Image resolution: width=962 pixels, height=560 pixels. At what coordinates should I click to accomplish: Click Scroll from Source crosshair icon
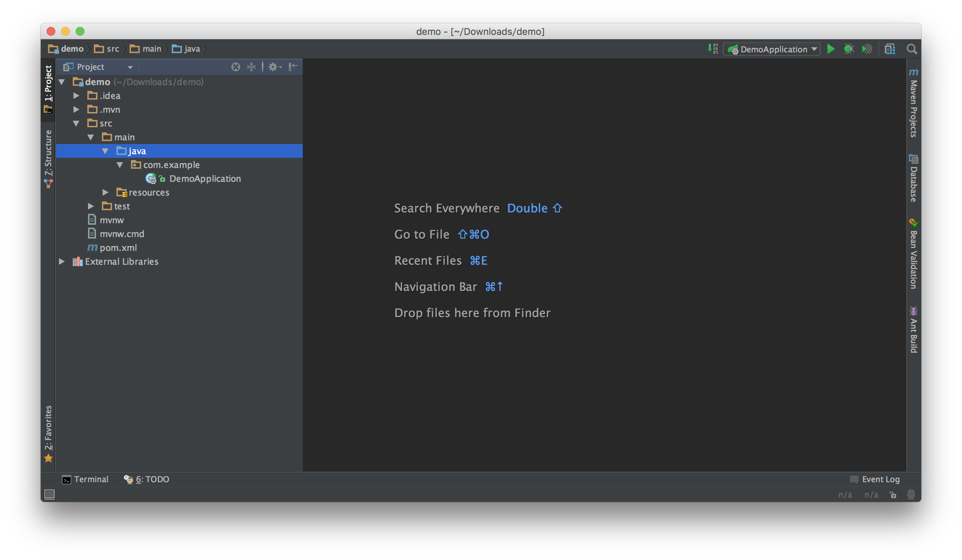(235, 67)
